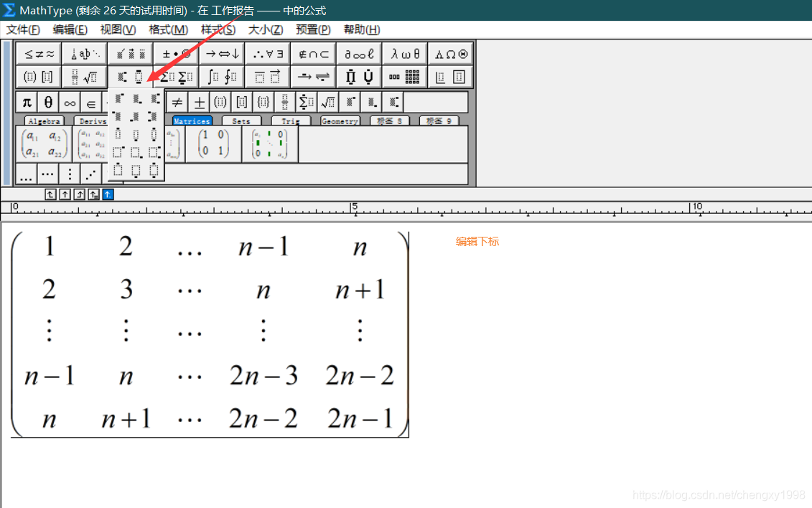This screenshot has width=812, height=508.
Task: Insert the square brackets template from the small bar
Action: pyautogui.click(x=242, y=103)
